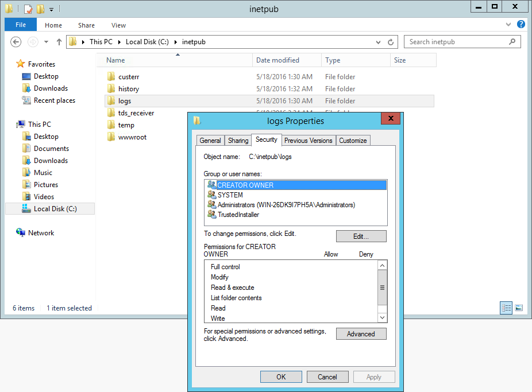Open the File menu
The image size is (532, 392).
(x=21, y=25)
